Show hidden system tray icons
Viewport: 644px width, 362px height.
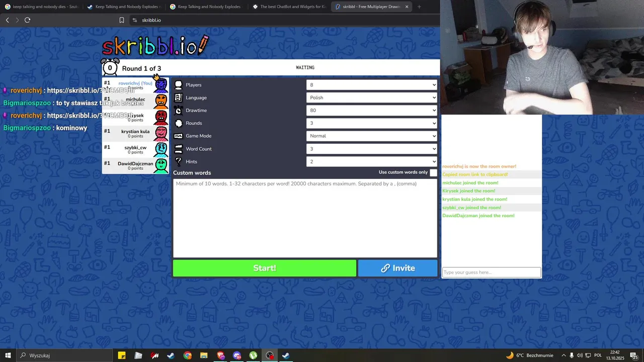pyautogui.click(x=563, y=355)
